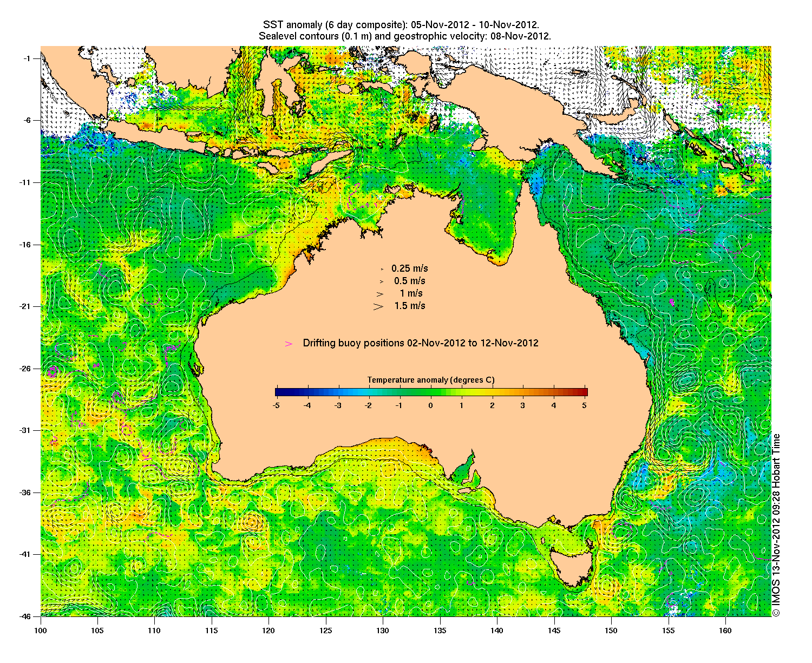Click the "-5" tick label under the colorbar
The height and width of the screenshot is (663, 812).
click(276, 405)
